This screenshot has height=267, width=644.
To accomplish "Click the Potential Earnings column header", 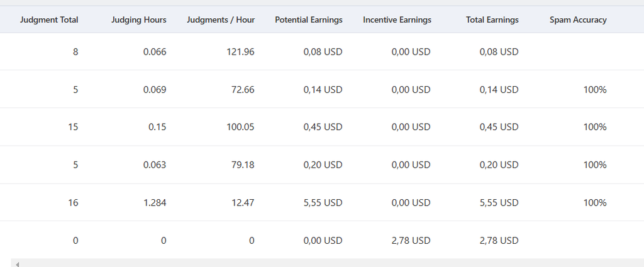I will pos(308,19).
